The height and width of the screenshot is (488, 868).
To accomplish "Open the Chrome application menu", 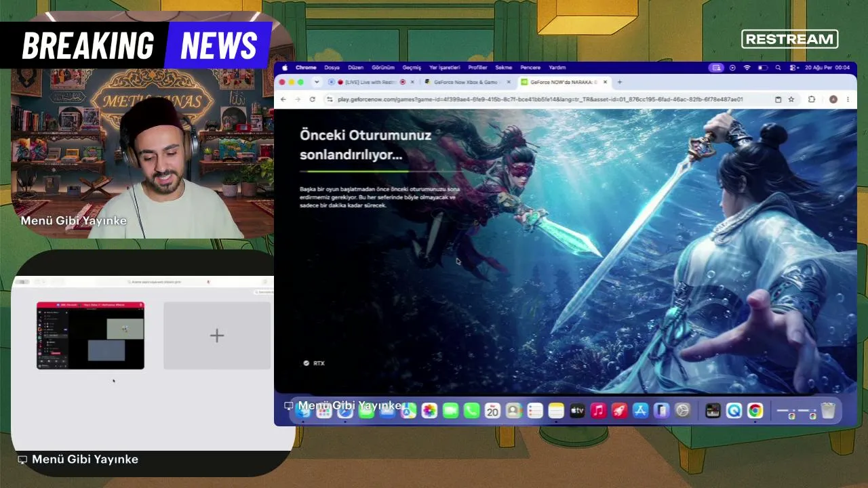I will pos(306,68).
